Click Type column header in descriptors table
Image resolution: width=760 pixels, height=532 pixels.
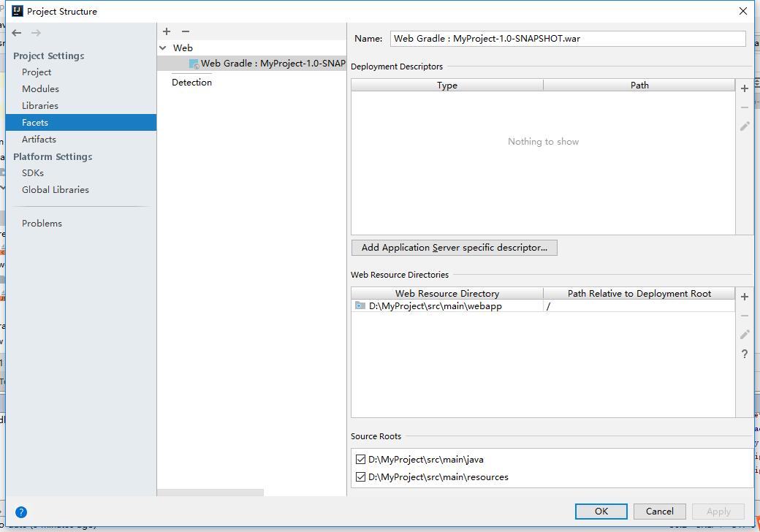(x=447, y=85)
